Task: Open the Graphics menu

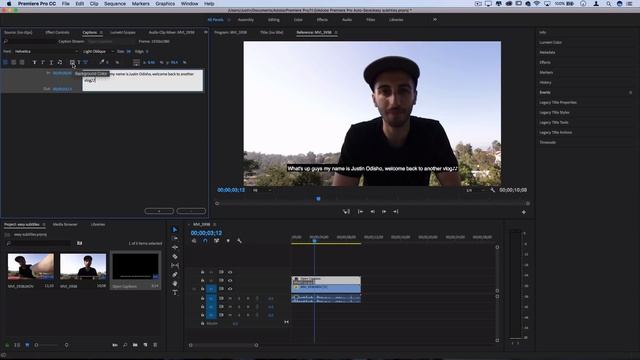Action: (x=165, y=4)
